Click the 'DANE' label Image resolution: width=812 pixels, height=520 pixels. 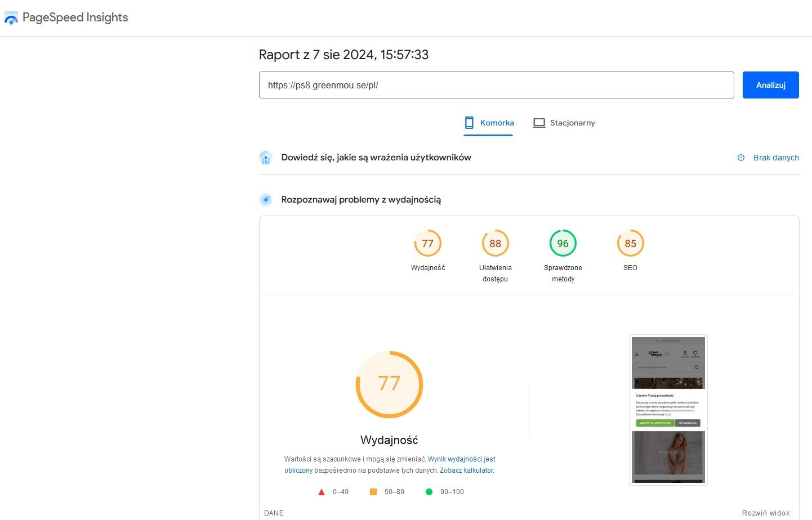tap(274, 513)
